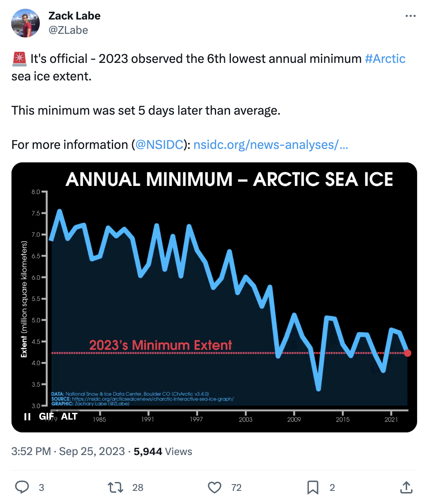View Zack Labe's @ZLabe handle
Screen dimensions: 429x504
68,30
